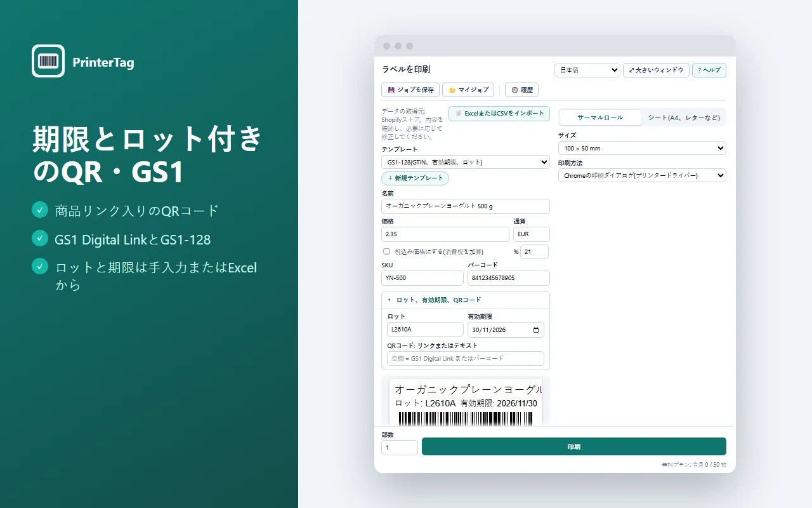Screen dimensions: 812x508
Task: Click the floppy disk icon on ジョブを保存
Action: [391, 90]
